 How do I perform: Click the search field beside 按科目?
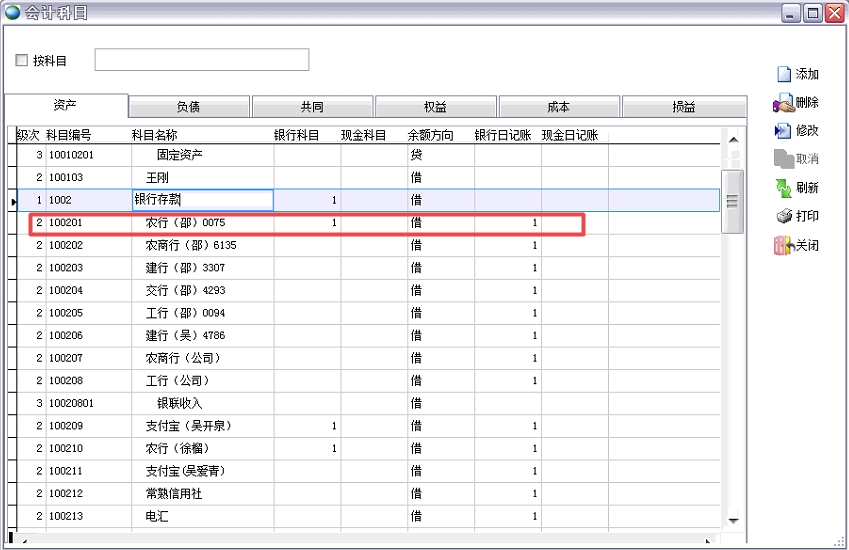tap(201, 60)
